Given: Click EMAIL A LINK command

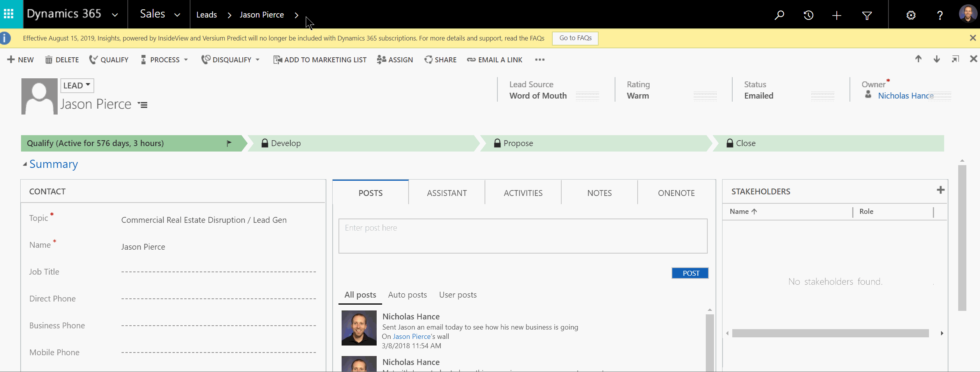Looking at the screenshot, I should [495, 60].
